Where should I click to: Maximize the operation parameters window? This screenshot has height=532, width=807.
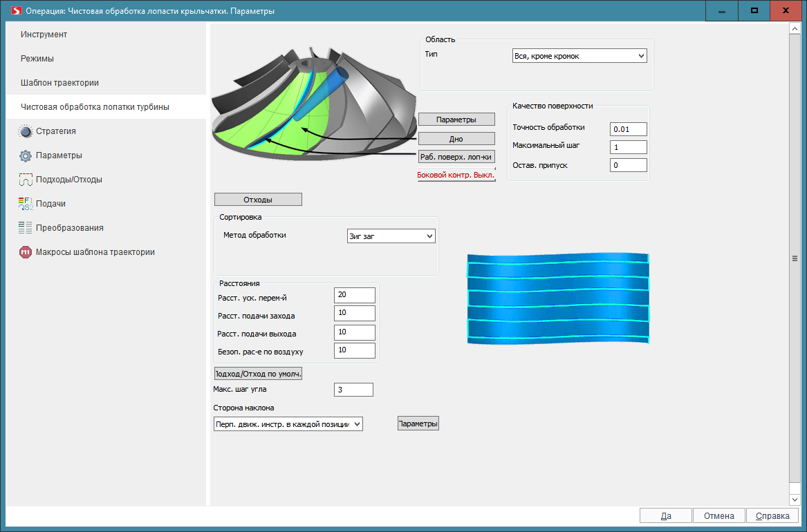coord(754,11)
